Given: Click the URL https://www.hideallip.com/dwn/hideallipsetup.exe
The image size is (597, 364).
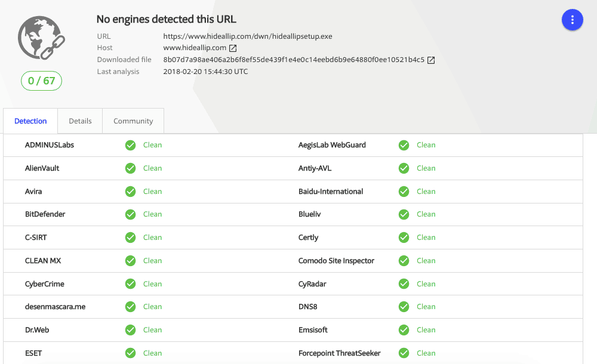Looking at the screenshot, I should (248, 36).
